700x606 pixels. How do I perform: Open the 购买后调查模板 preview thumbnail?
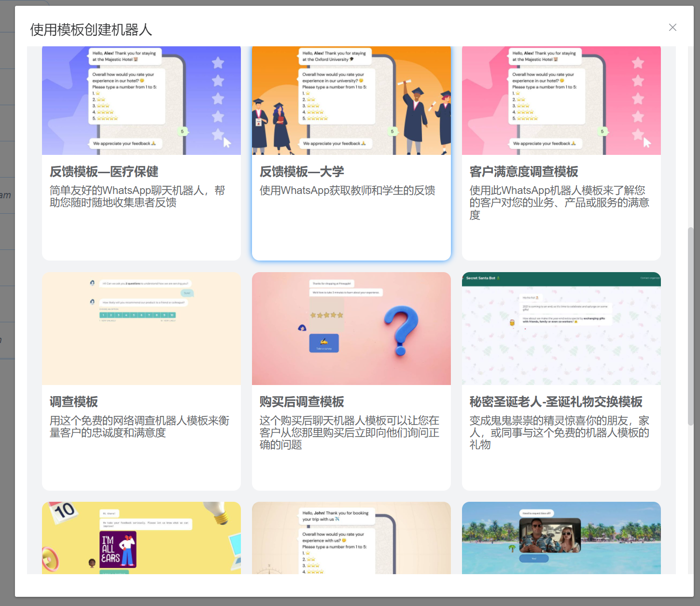[x=351, y=329]
